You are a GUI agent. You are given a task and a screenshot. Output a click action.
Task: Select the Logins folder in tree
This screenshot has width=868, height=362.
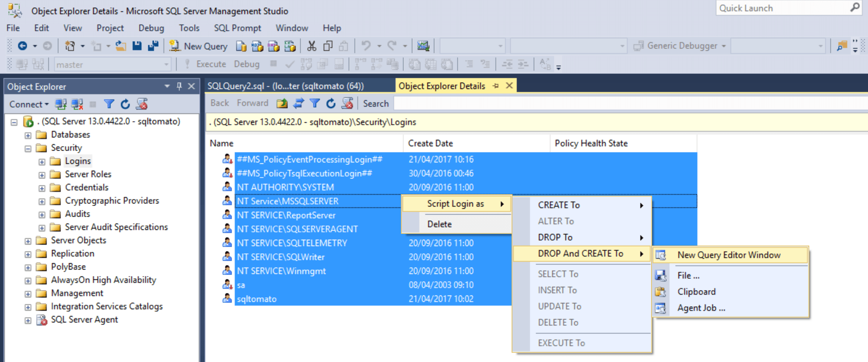pyautogui.click(x=77, y=161)
